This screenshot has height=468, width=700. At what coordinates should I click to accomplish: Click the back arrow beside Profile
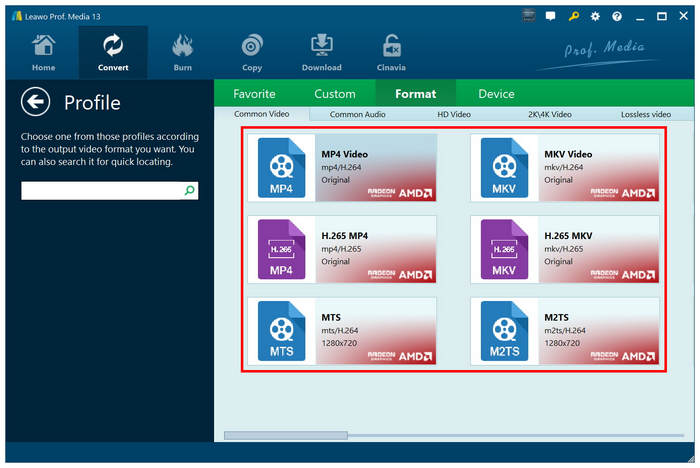[35, 102]
